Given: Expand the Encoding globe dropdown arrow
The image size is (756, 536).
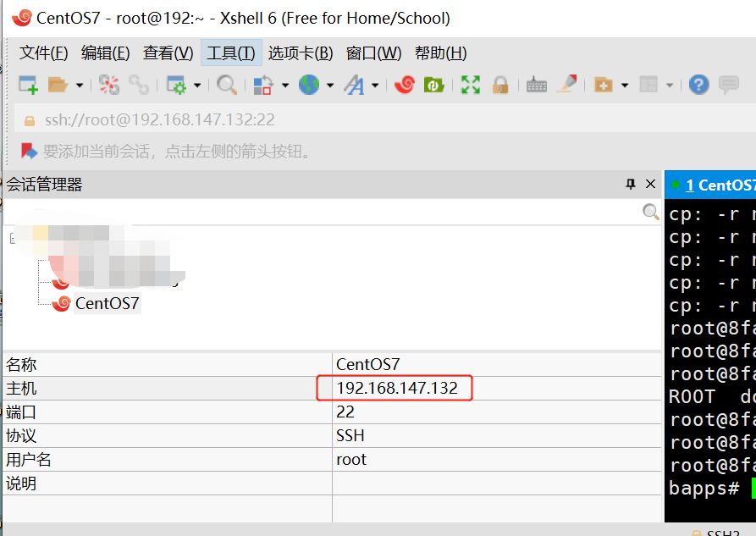Looking at the screenshot, I should pos(330,86).
